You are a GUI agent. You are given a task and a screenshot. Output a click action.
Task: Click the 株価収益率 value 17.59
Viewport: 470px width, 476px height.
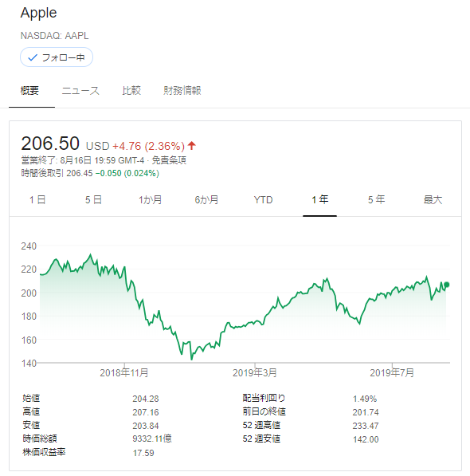pos(143,453)
